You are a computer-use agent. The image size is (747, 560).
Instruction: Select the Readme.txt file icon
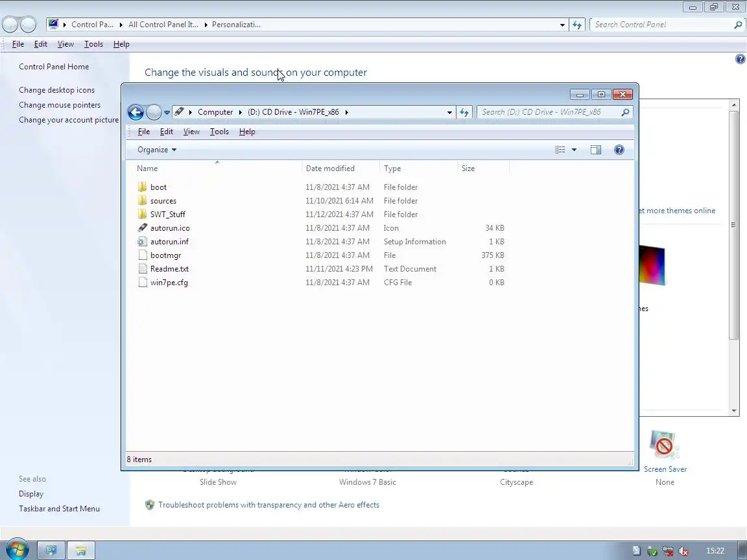click(142, 268)
